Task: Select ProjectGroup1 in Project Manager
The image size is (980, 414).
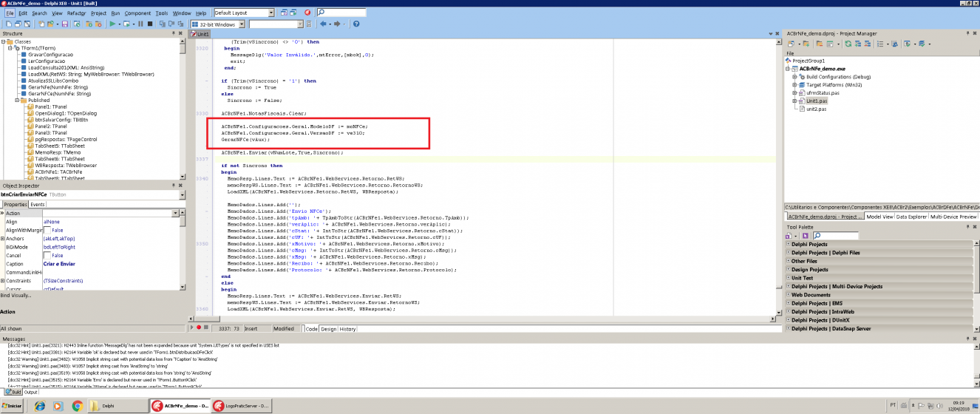Action: (808, 61)
